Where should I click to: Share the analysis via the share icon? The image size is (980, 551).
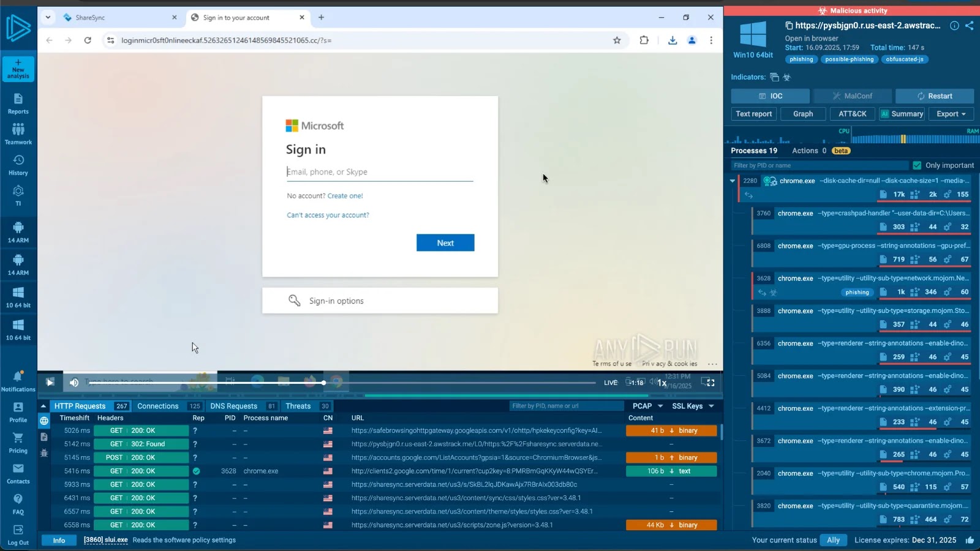point(970,26)
